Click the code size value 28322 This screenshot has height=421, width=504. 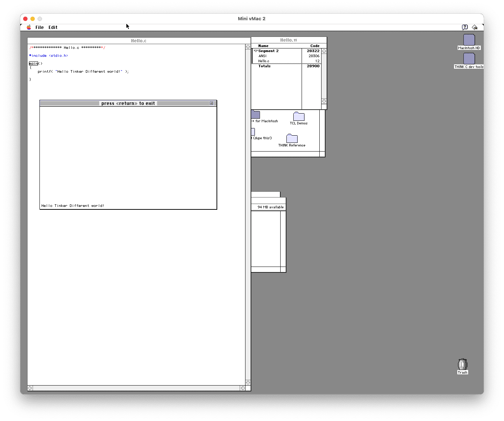pos(313,51)
